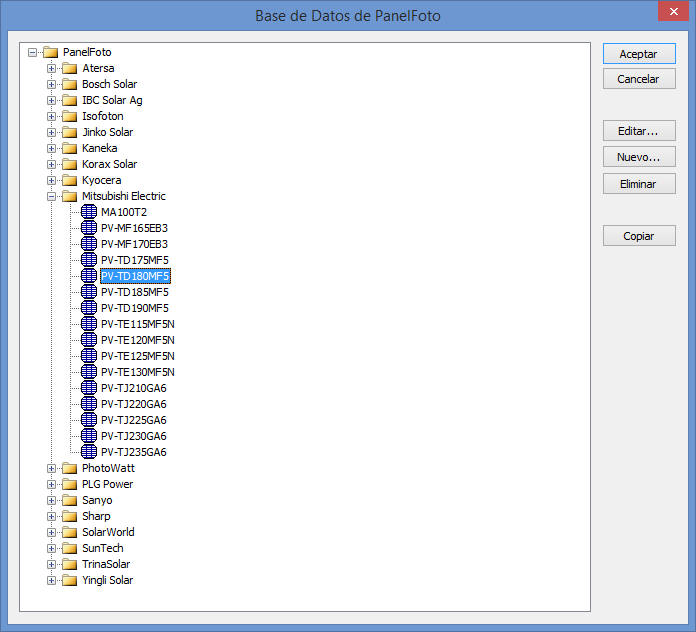
Task: Expand the Isofoton branch
Action: (x=51, y=116)
